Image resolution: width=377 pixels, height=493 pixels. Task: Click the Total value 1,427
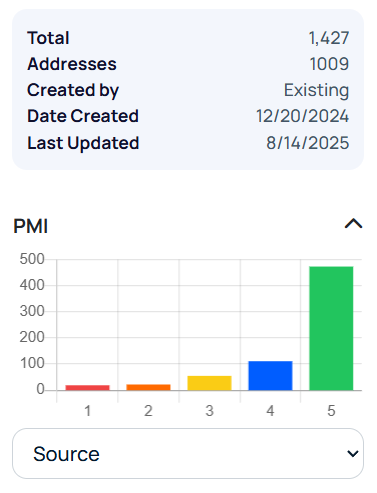click(329, 38)
